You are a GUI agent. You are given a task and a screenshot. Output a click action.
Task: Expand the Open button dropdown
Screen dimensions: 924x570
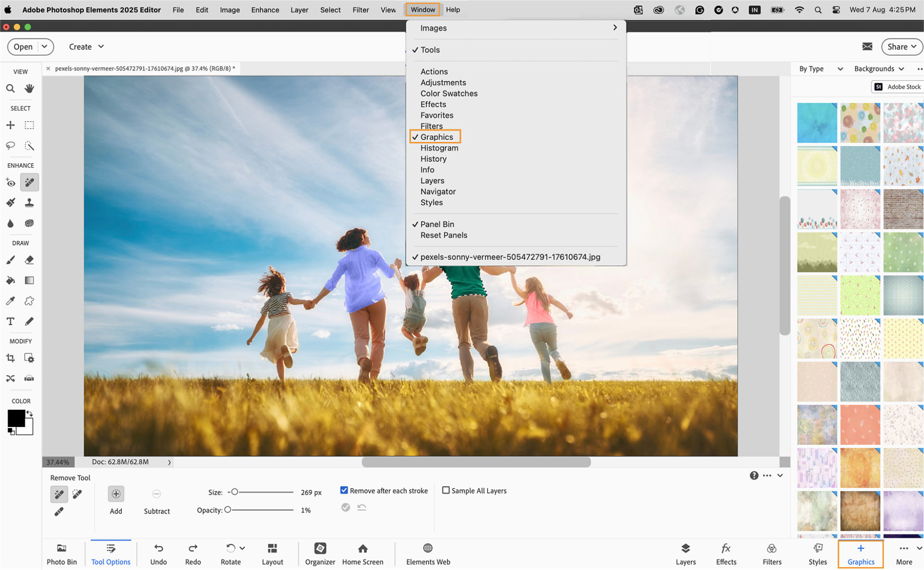click(x=44, y=46)
